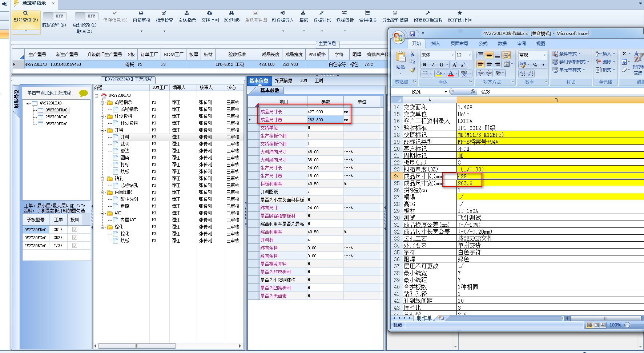
Task: Click the 文控上网 cloud icon
Action: coord(210,13)
